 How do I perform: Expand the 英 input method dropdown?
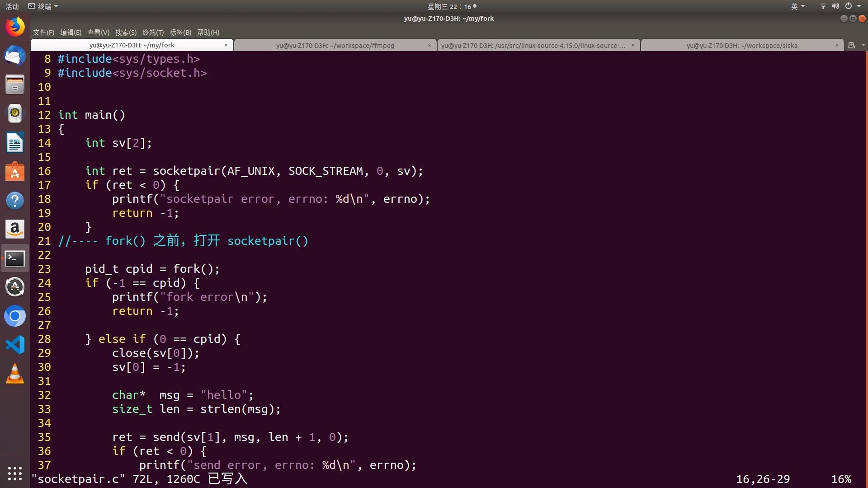pyautogui.click(x=797, y=6)
